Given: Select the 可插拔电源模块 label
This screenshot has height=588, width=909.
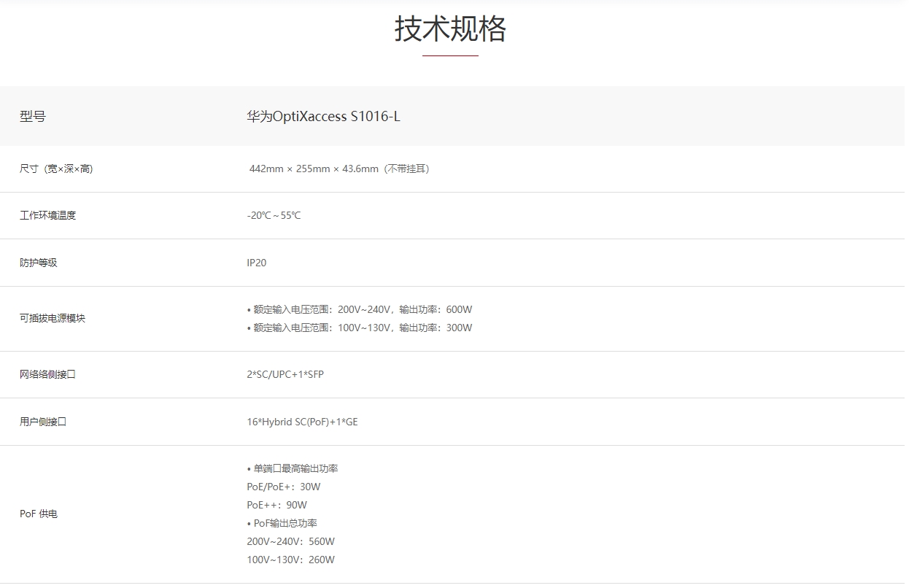Looking at the screenshot, I should [53, 318].
